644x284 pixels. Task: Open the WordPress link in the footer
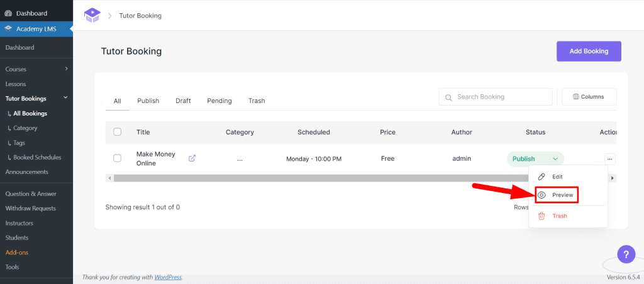[x=168, y=277]
